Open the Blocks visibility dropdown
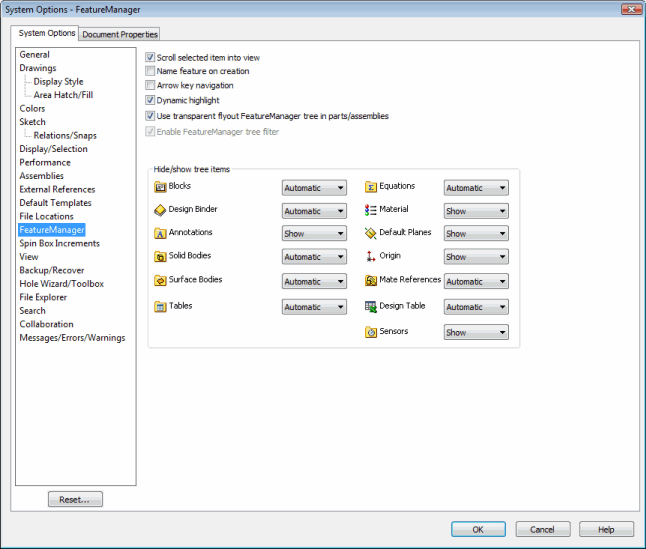The height and width of the screenshot is (549, 646). pyautogui.click(x=314, y=188)
